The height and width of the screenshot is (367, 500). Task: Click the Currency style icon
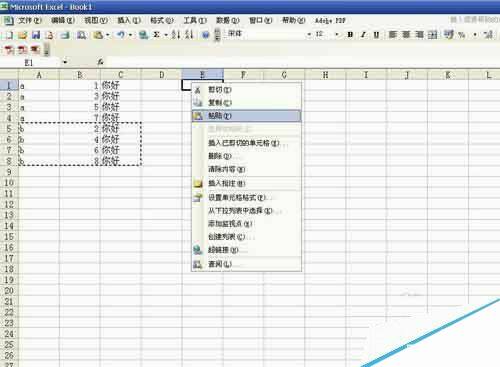tap(449, 34)
